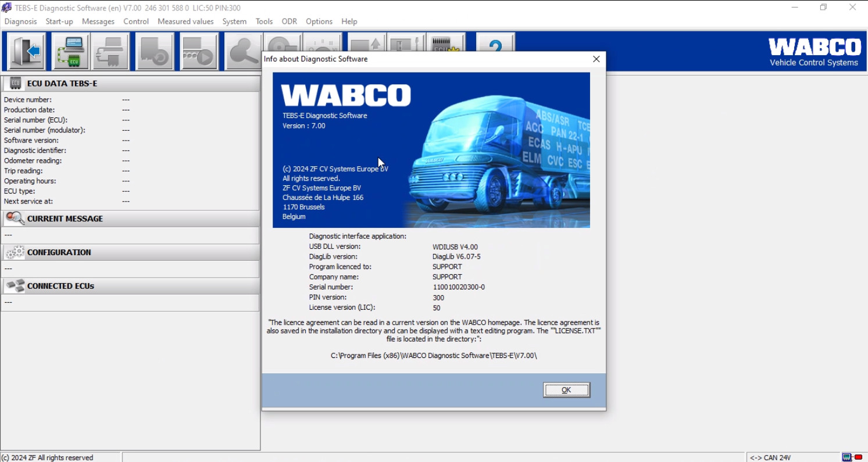Click the exit door toolbar icon
The height and width of the screenshot is (462, 868).
(27, 52)
